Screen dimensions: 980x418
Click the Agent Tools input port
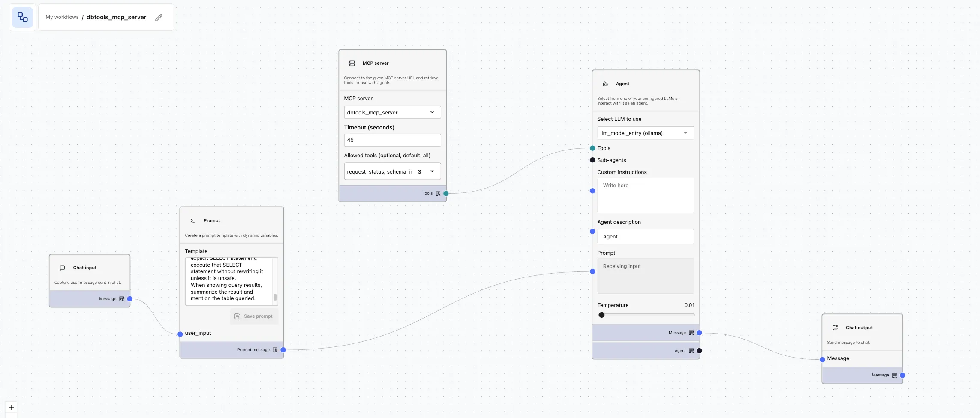pos(592,148)
